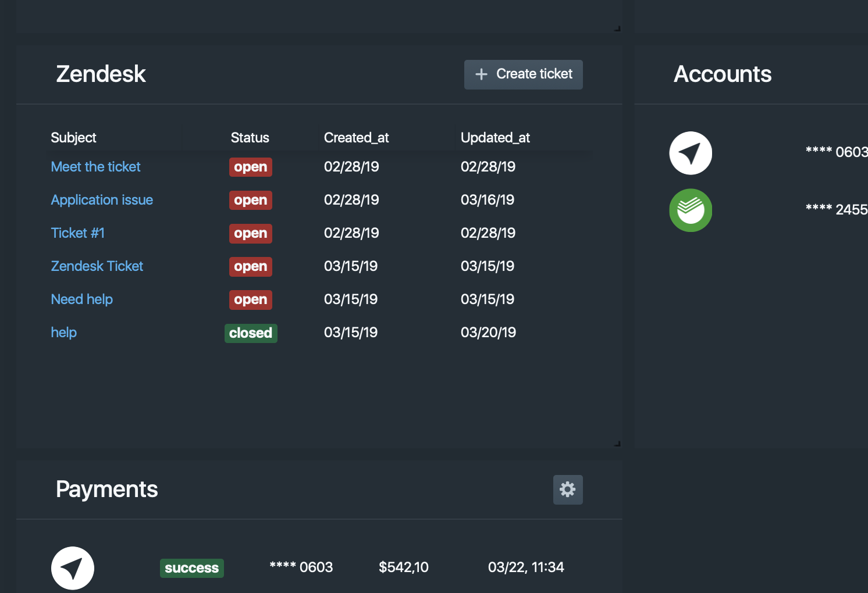Sort by the Updated_at column header
The image size is (868, 593).
495,138
